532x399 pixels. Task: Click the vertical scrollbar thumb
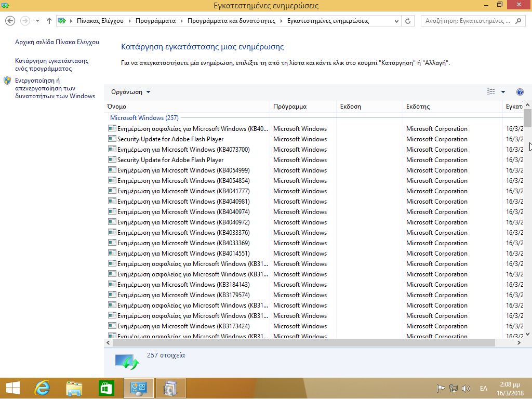[x=527, y=118]
